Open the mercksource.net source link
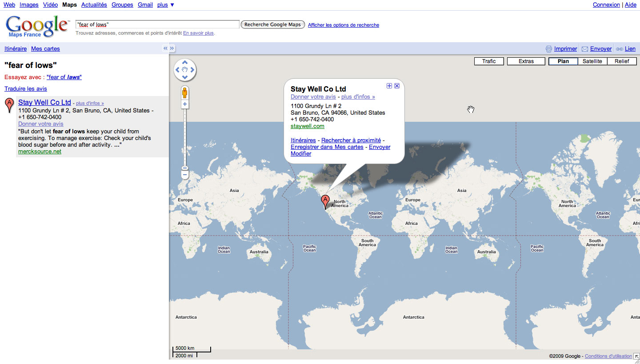 40,152
